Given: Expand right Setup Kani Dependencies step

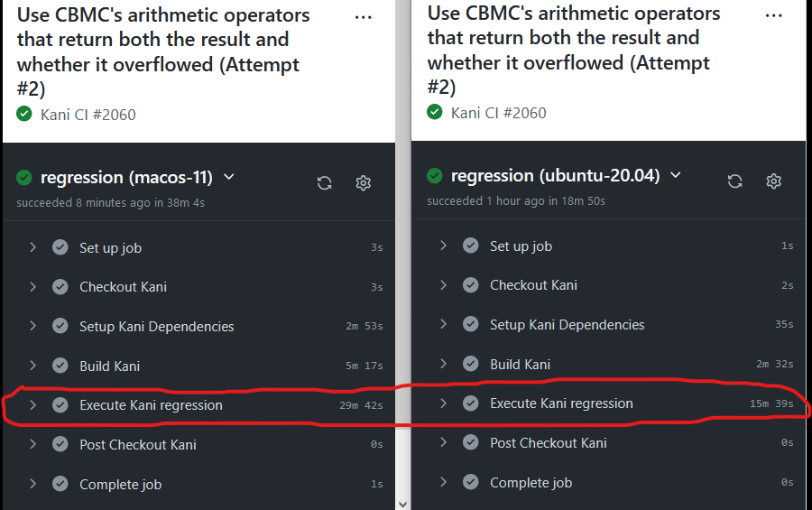Looking at the screenshot, I should pyautogui.click(x=443, y=324).
